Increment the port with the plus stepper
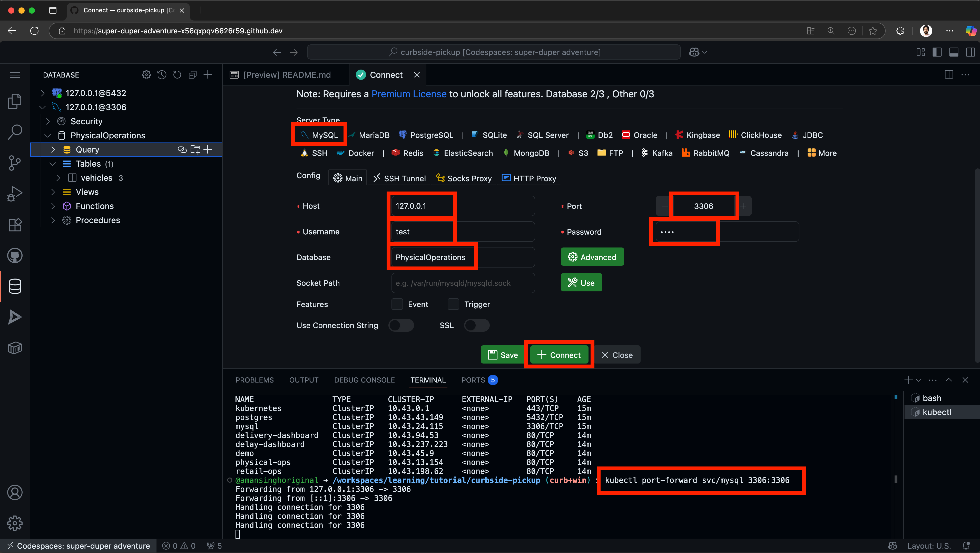This screenshot has width=980, height=553. point(743,206)
